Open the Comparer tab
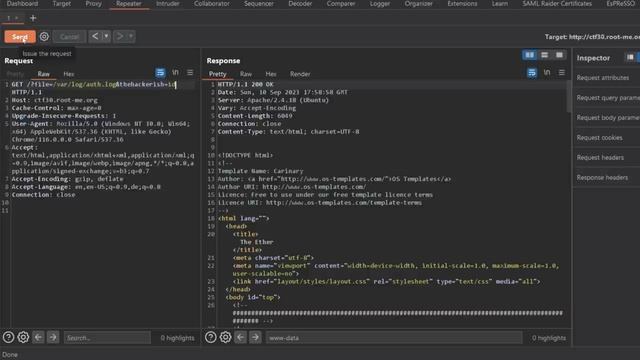This screenshot has height=360, width=640. [341, 4]
